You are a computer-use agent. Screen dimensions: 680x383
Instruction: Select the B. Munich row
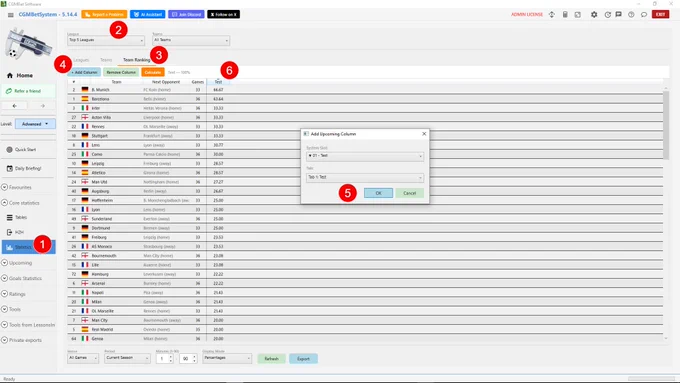click(365, 90)
